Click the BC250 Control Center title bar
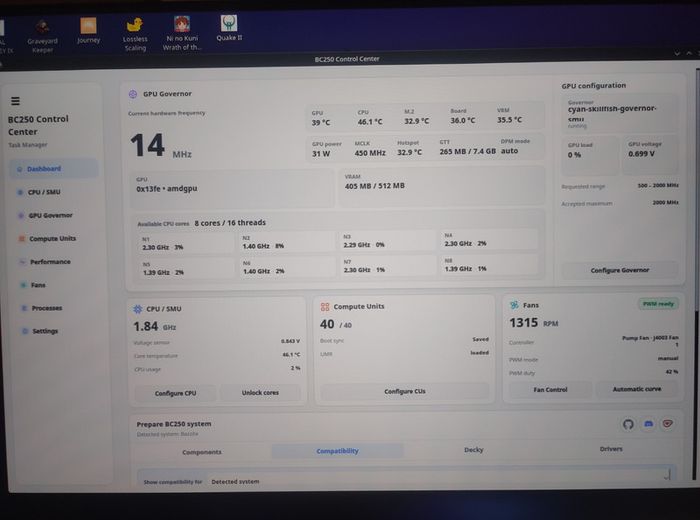Viewport: 700px width, 520px height. tap(347, 59)
